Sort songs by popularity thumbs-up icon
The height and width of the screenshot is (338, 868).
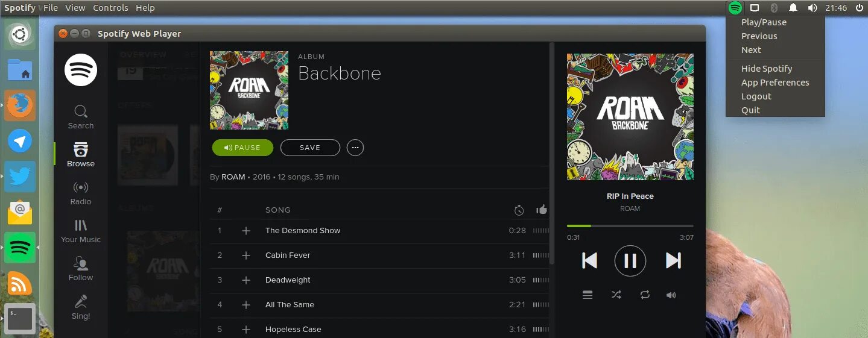pos(541,210)
